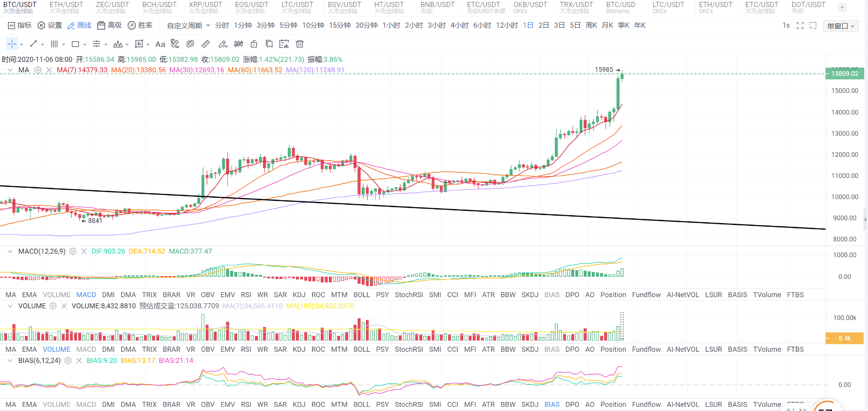
Task: Select the freehand pen drawing tool
Action: [223, 44]
